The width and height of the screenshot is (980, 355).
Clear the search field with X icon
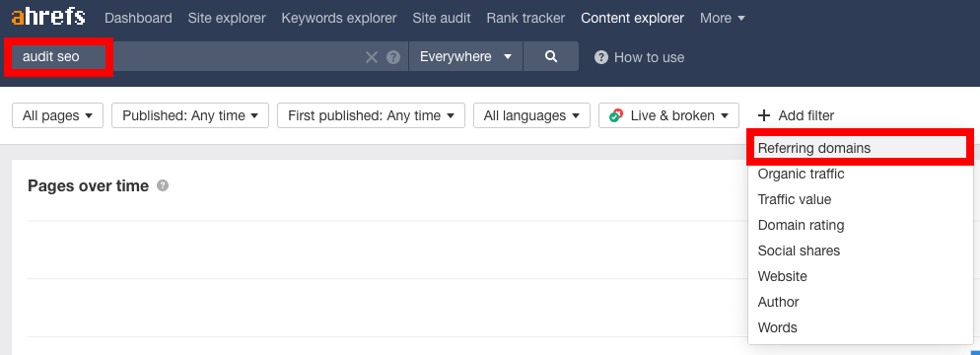(x=372, y=57)
